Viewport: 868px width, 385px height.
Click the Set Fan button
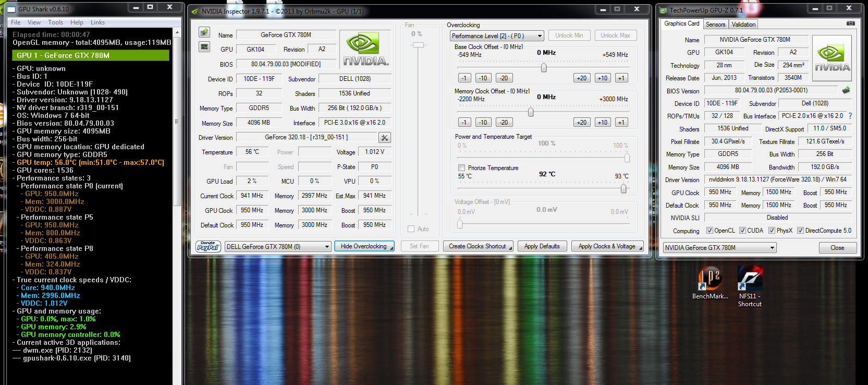[419, 246]
